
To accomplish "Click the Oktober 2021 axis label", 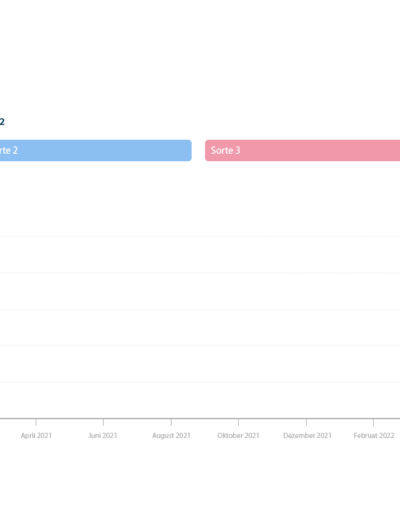I will tap(238, 435).
